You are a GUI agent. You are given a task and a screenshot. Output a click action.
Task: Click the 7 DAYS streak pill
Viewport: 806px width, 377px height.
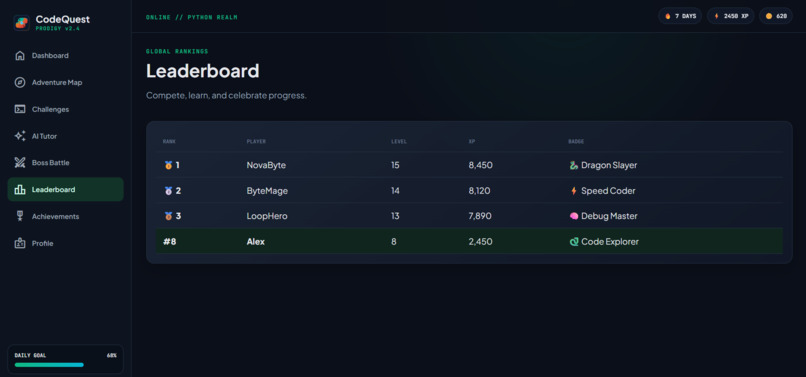(680, 16)
